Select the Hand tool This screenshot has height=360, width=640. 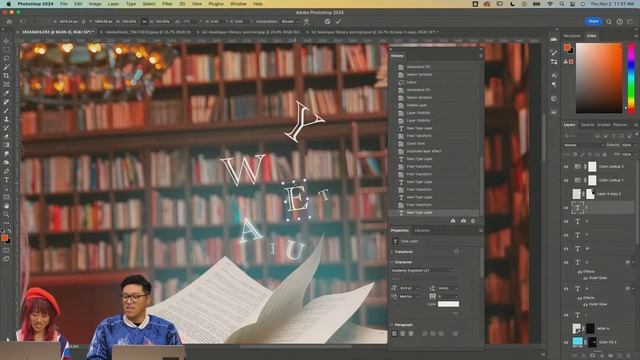point(6,206)
